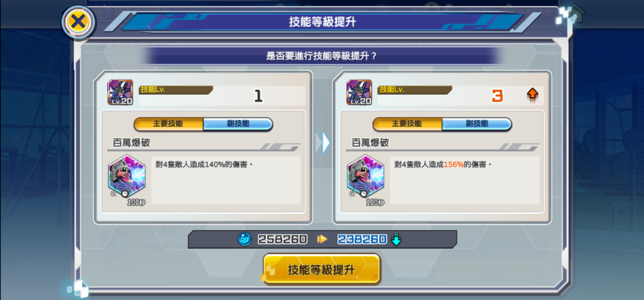This screenshot has height=300, width=644.
Task: Switch left panel to 副技能 tab
Action: click(x=238, y=124)
